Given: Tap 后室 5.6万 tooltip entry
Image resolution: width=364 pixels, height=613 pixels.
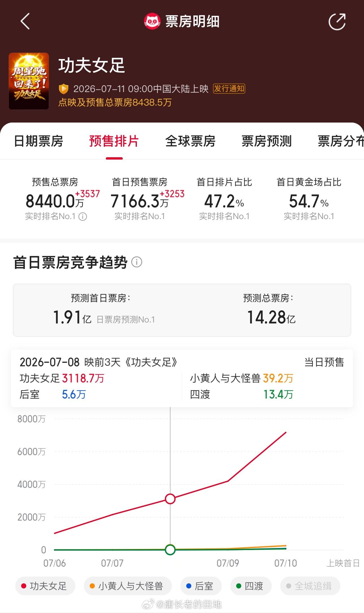Looking at the screenshot, I should 53,394.
